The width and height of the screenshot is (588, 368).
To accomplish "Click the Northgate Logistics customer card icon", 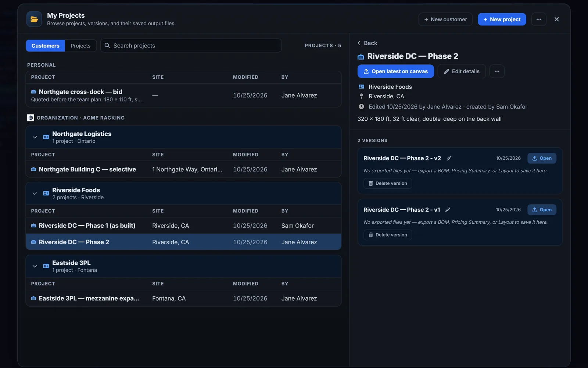I will pyautogui.click(x=46, y=137).
